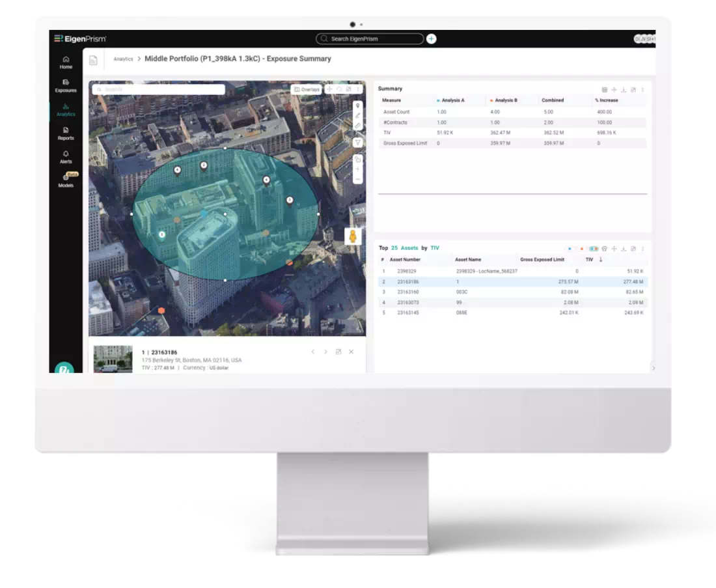The height and width of the screenshot is (588, 716).
Task: Open the Home section in sidebar
Action: coord(66,63)
